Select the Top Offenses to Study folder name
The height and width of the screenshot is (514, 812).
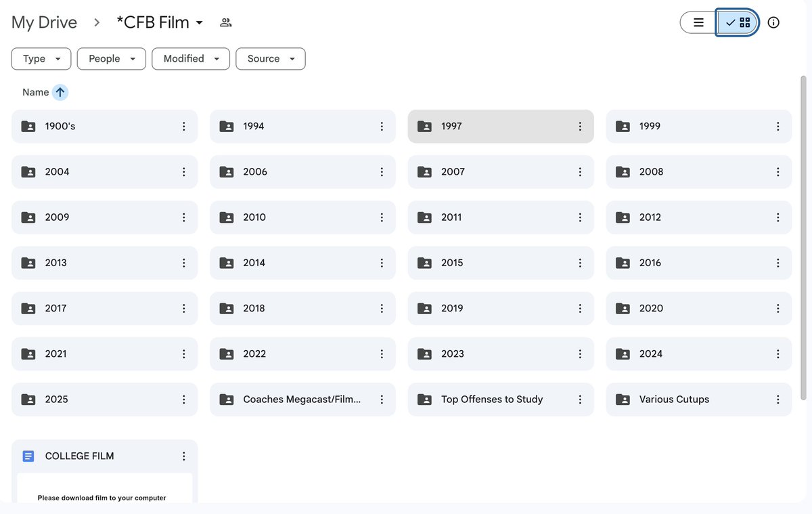tap(492, 400)
